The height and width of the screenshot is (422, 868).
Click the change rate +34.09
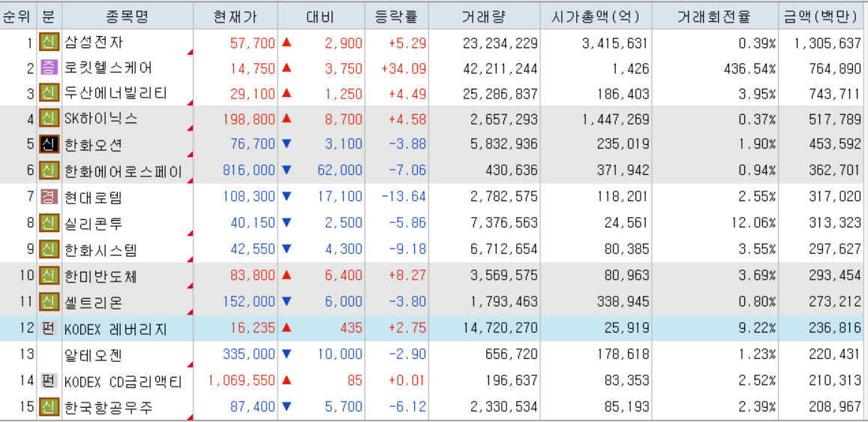click(404, 68)
